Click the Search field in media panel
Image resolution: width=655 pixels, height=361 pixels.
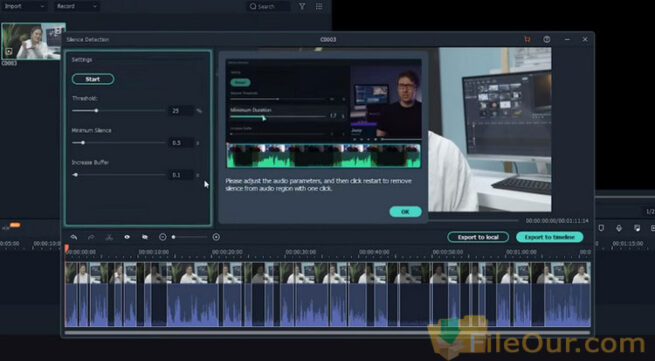tap(268, 6)
